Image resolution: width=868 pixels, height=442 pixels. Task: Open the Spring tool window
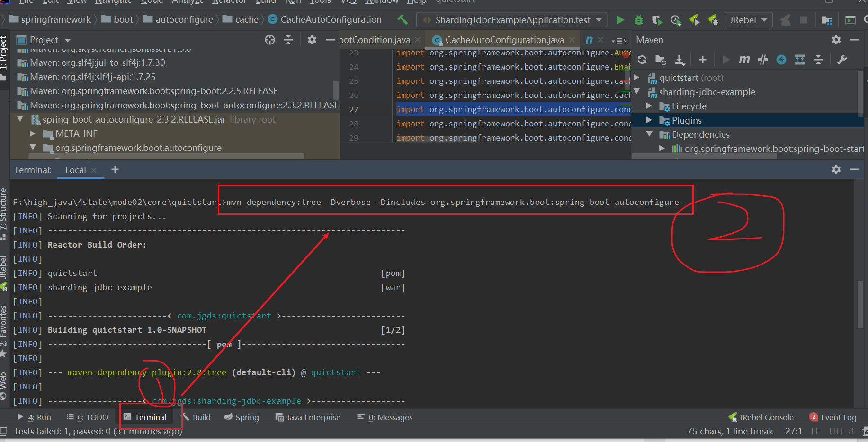pyautogui.click(x=242, y=417)
